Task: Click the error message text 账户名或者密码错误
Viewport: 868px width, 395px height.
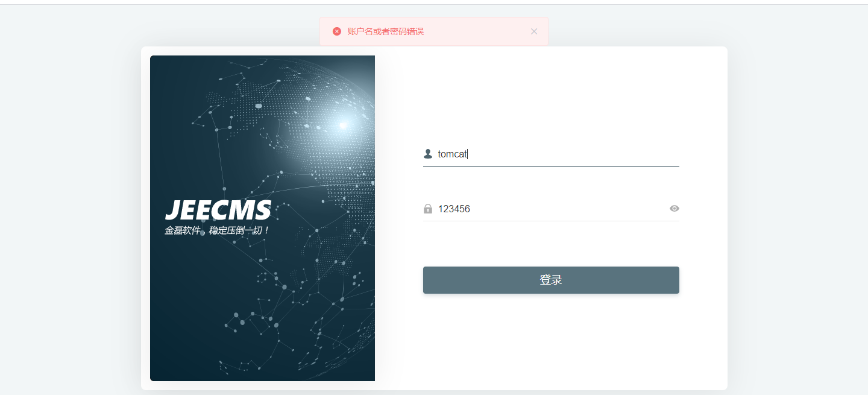Action: click(386, 31)
